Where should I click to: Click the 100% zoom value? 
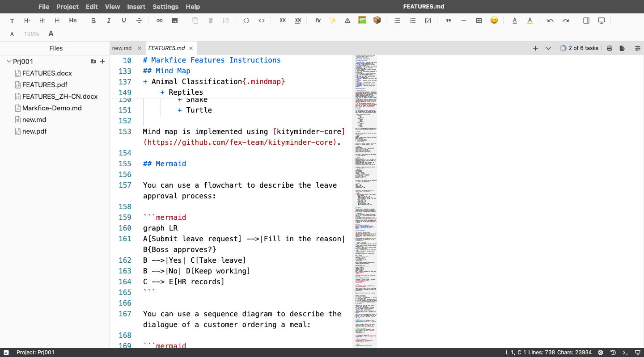(x=32, y=34)
